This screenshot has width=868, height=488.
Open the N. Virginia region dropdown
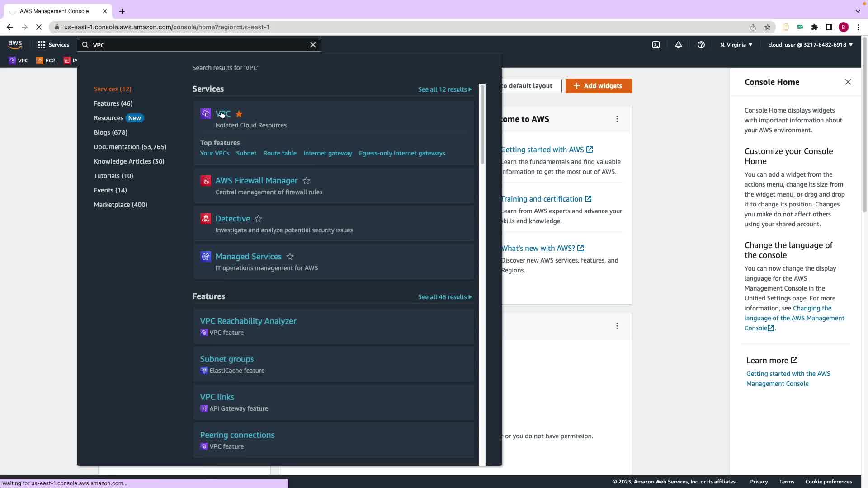pos(736,45)
